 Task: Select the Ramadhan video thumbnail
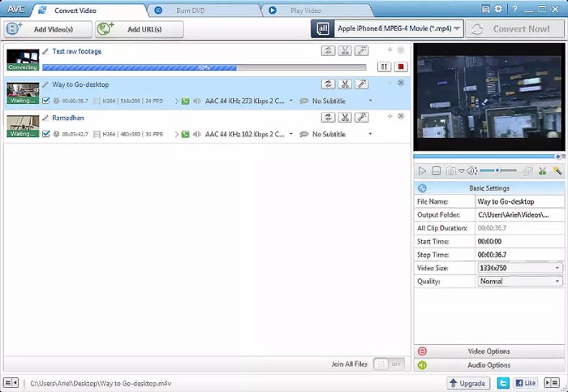click(23, 126)
